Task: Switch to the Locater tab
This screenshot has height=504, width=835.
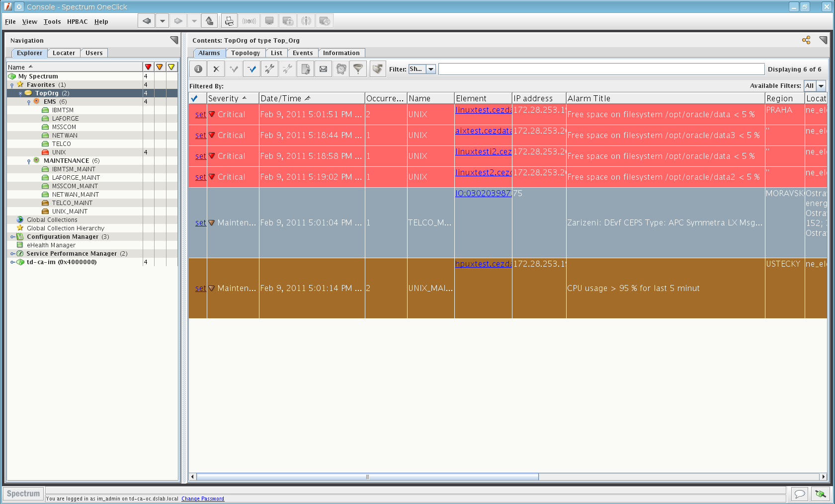Action: tap(64, 53)
